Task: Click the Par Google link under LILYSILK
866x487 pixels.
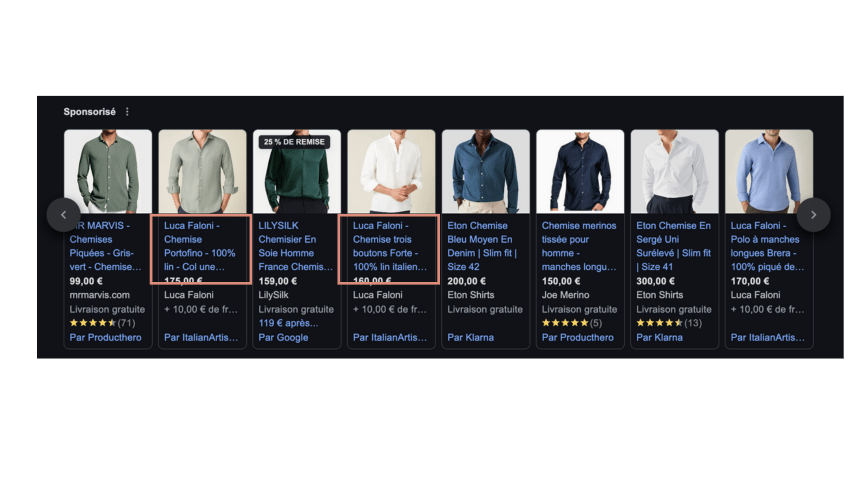Action: (x=283, y=337)
